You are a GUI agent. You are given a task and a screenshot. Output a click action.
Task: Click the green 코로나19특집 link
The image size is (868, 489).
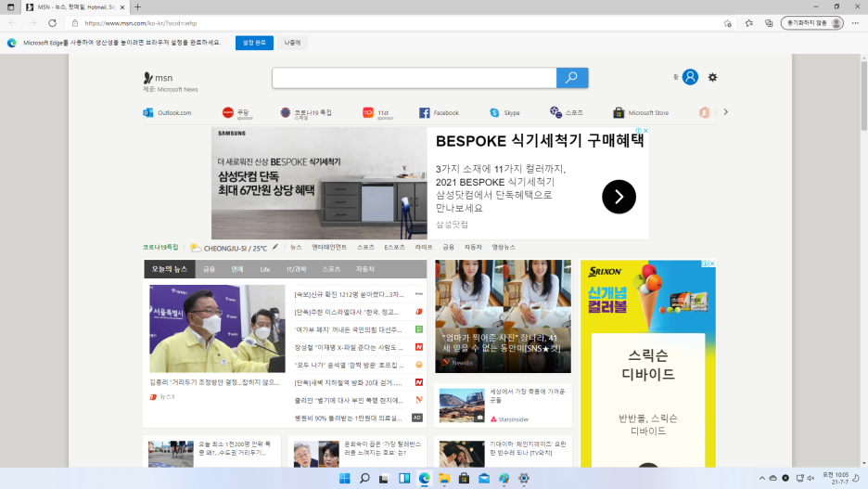(x=160, y=248)
